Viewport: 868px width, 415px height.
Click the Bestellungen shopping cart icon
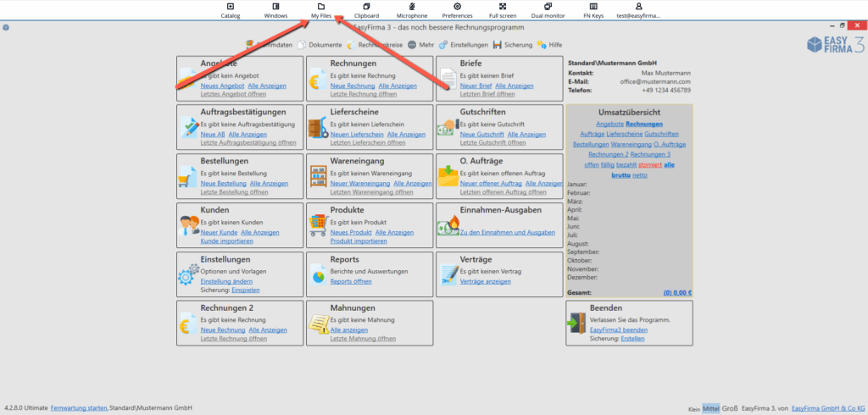(x=187, y=176)
